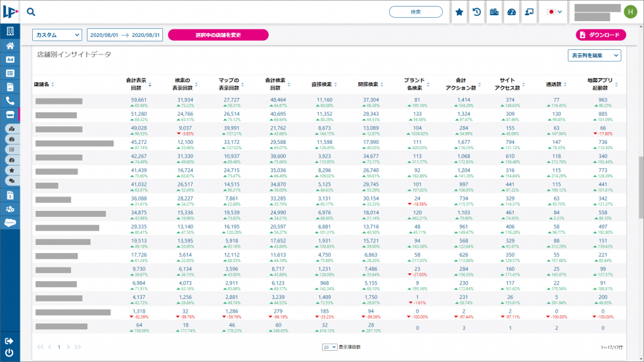Open the PDF document icon in the sidebar
This screenshot has width=644, height=362.
10,87
